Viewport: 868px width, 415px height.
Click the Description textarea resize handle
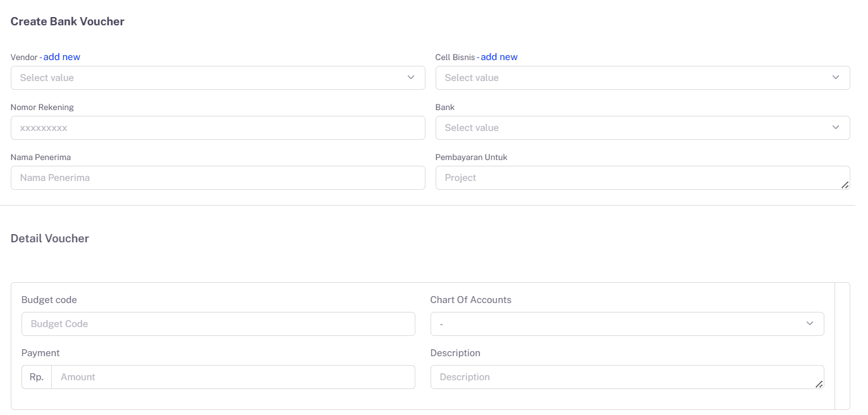[x=819, y=384]
